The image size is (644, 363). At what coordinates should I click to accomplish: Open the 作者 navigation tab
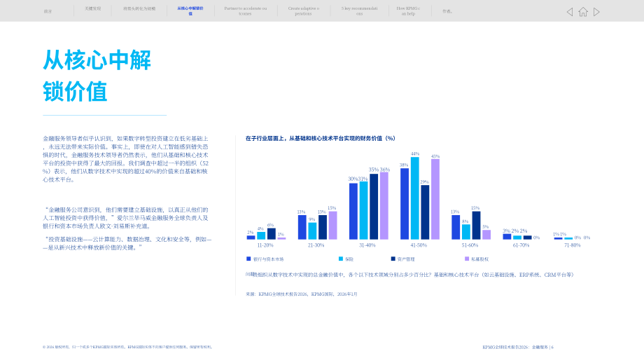click(447, 11)
